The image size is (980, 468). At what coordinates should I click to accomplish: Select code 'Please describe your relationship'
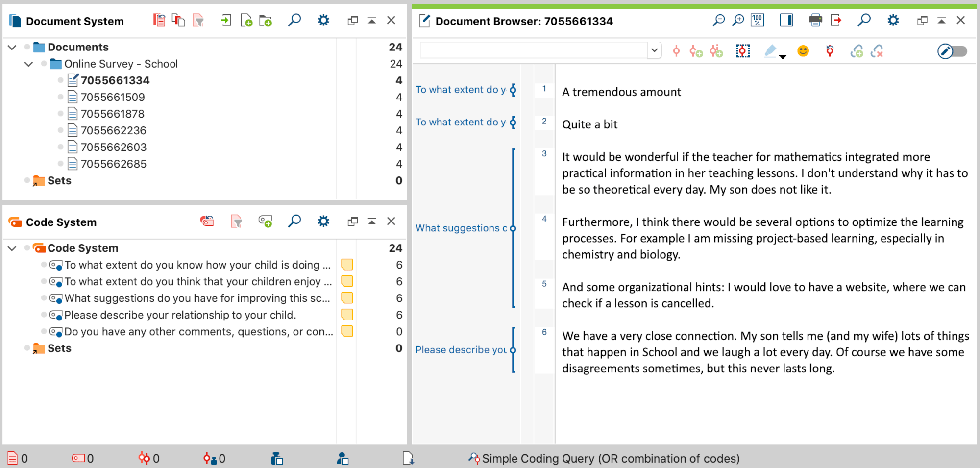(180, 315)
